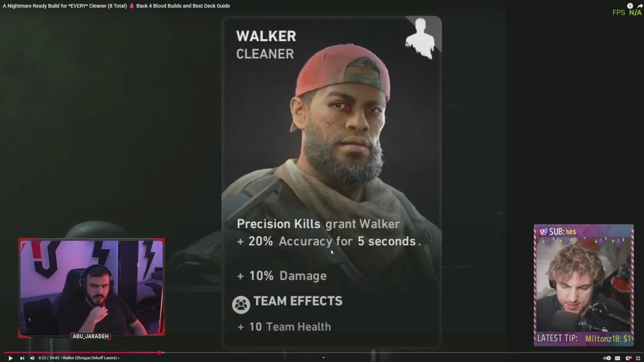This screenshot has width=644, height=362.
Task: Click the LATEST TIP banner
Action: point(584,339)
